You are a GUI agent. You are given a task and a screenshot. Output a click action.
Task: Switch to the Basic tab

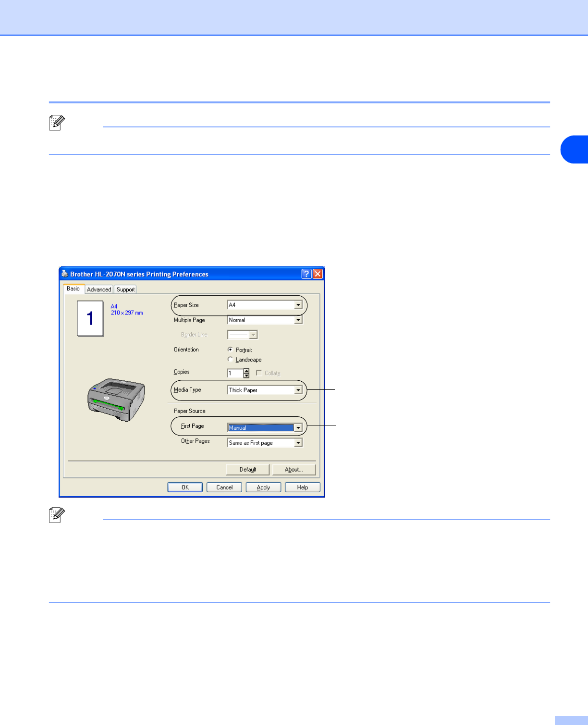coord(73,288)
